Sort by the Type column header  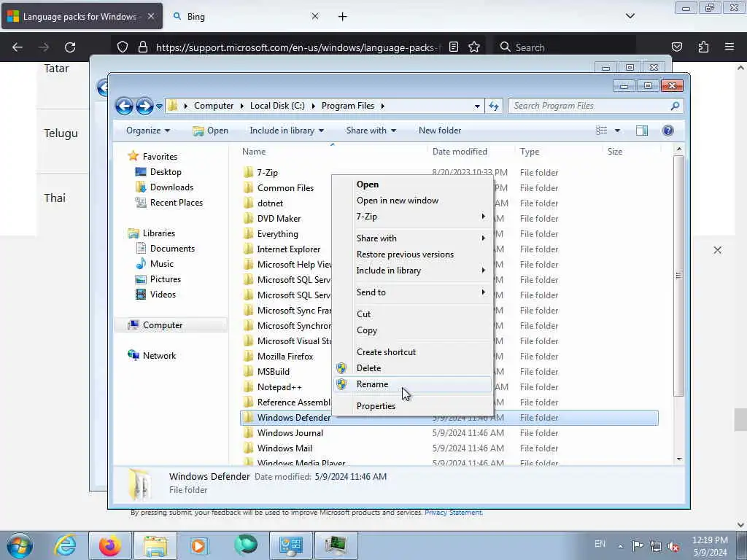click(530, 152)
